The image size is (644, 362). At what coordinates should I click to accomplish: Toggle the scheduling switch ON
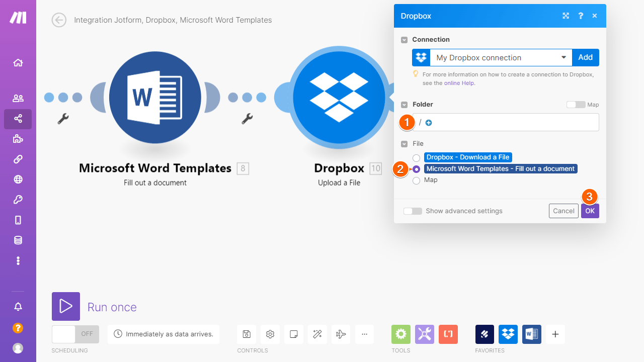[x=75, y=334]
